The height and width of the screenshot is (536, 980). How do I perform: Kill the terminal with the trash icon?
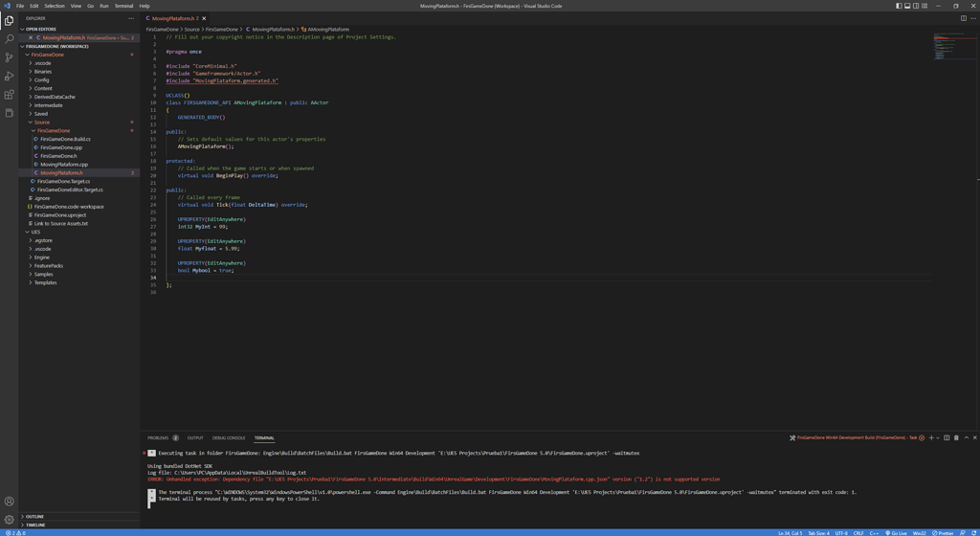click(x=956, y=438)
